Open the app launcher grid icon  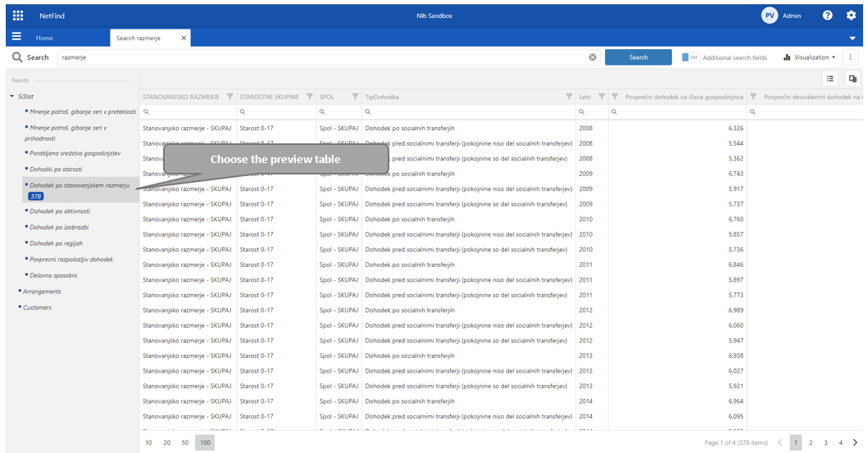[x=18, y=16]
